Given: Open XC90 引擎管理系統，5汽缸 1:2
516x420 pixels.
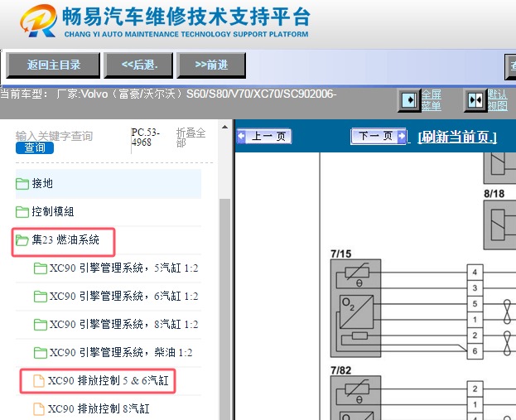Looking at the screenshot, I should [x=123, y=268].
